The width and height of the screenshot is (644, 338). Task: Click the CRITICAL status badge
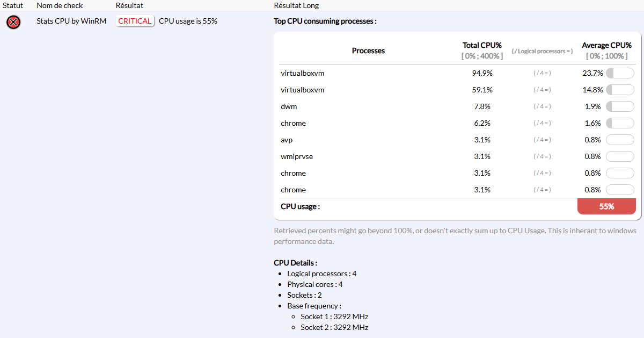[x=135, y=21]
